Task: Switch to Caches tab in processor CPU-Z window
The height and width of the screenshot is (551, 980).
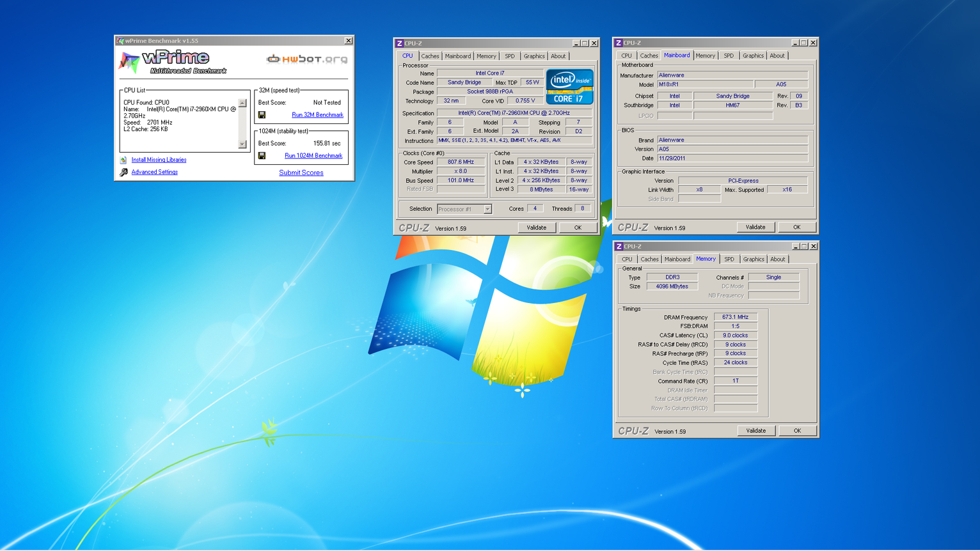Action: 430,56
